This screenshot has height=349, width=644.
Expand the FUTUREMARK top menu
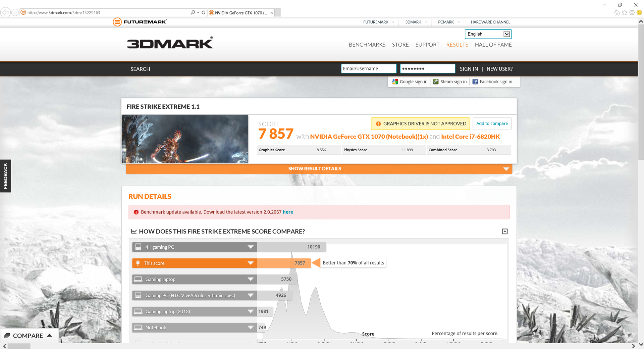click(x=393, y=22)
